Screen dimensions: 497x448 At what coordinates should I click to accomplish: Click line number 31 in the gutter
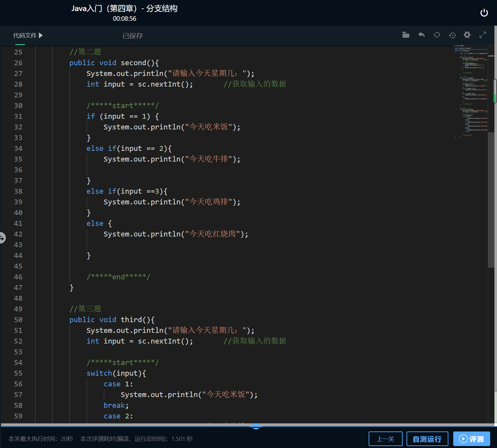point(18,116)
